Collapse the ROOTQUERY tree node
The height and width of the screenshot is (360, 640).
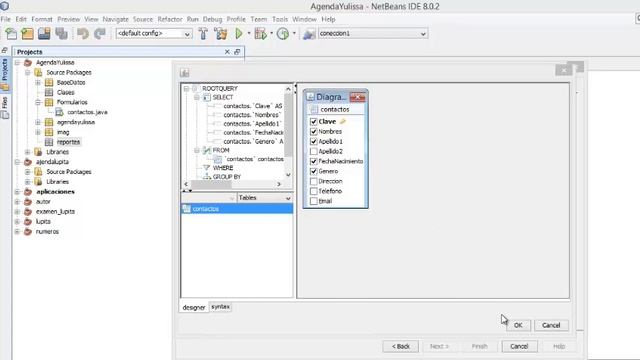pyautogui.click(x=187, y=89)
